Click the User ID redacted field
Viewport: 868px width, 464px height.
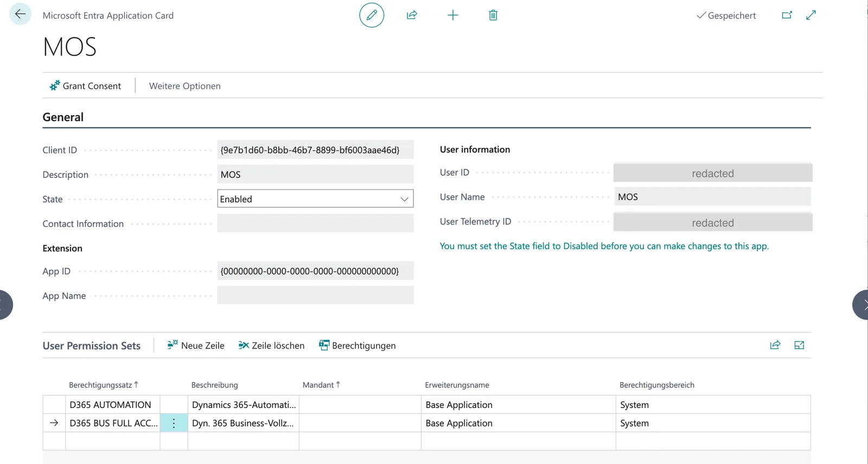point(713,173)
